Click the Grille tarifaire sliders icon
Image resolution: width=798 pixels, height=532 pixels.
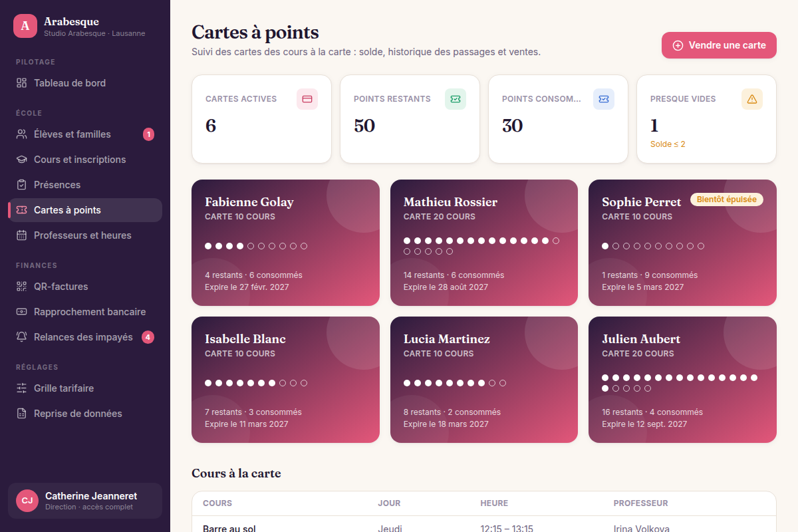[21, 388]
